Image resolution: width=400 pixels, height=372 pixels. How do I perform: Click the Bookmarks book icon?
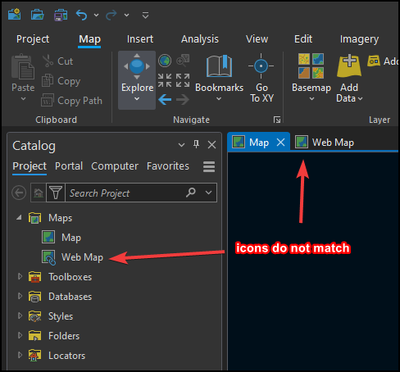[219, 66]
